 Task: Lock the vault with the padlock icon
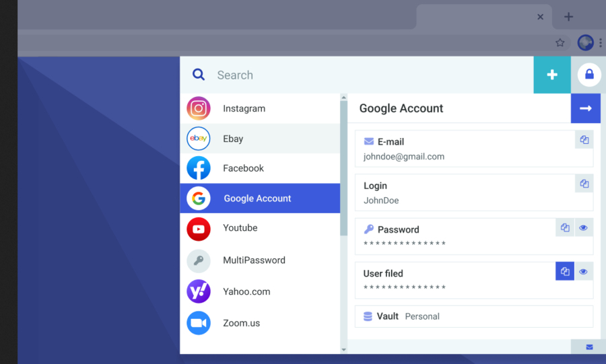[589, 75]
